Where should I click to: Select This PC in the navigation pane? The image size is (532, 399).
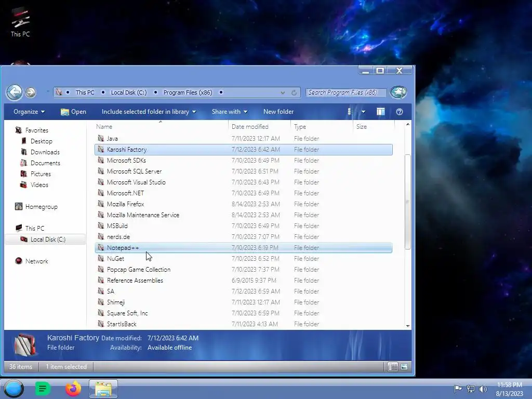click(x=35, y=229)
